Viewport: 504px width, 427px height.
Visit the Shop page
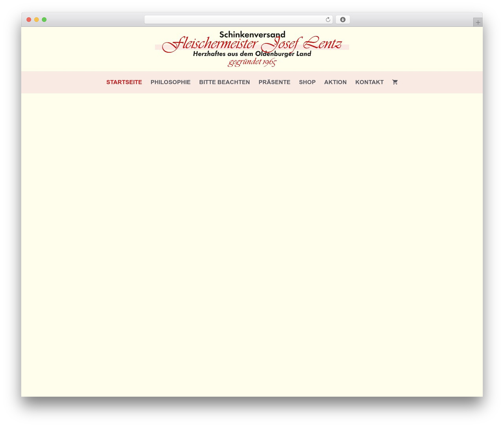pyautogui.click(x=307, y=82)
